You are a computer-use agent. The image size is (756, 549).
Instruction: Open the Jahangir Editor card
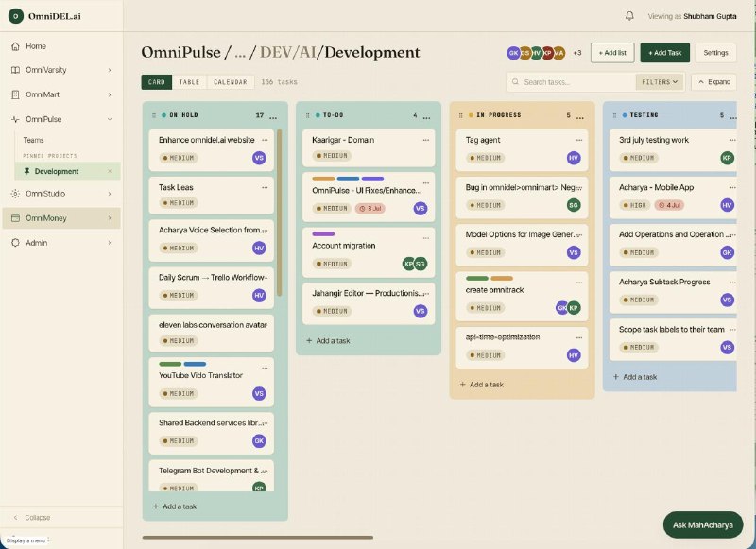pos(369,303)
